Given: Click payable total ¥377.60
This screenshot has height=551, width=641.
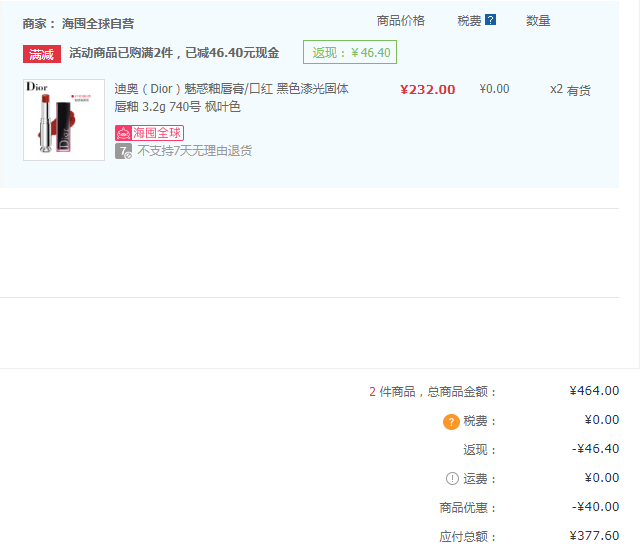Looking at the screenshot, I should click(594, 536).
